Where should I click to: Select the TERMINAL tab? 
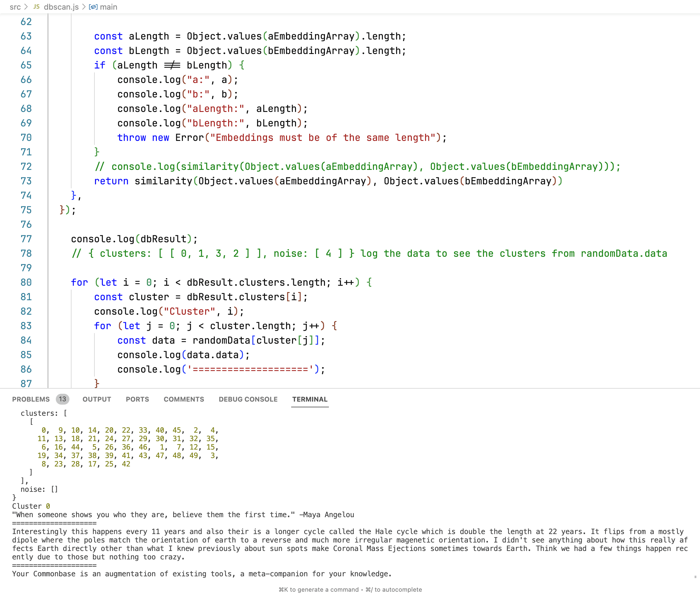click(310, 399)
